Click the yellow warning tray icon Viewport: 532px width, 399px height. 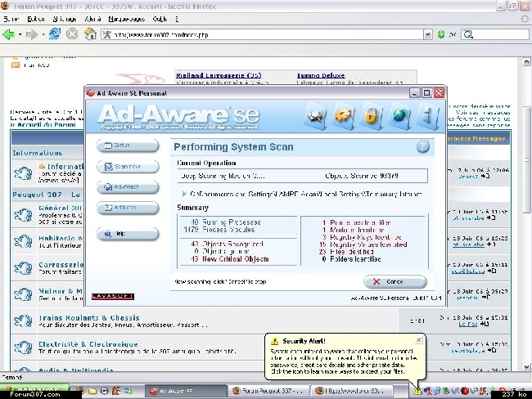click(417, 391)
